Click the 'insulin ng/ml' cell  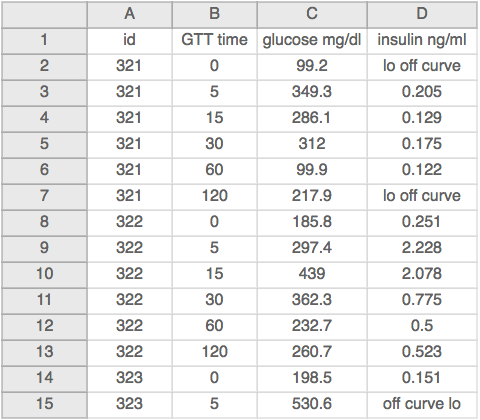pos(422,41)
